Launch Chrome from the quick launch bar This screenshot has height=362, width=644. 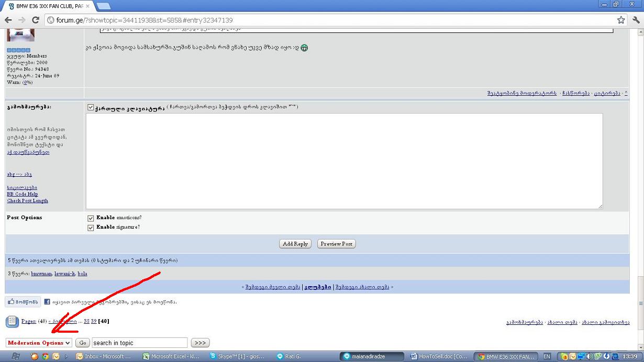(46, 356)
